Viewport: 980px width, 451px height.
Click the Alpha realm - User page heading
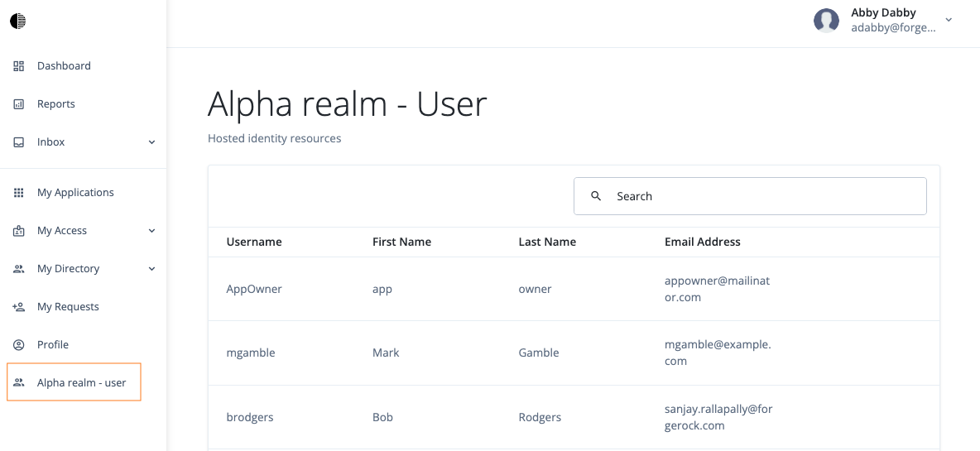pos(347,103)
